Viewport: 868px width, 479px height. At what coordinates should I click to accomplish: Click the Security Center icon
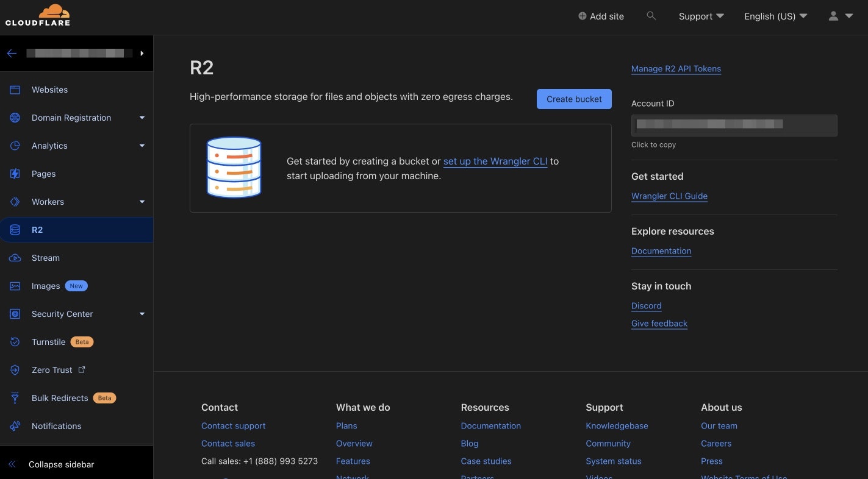pyautogui.click(x=15, y=314)
